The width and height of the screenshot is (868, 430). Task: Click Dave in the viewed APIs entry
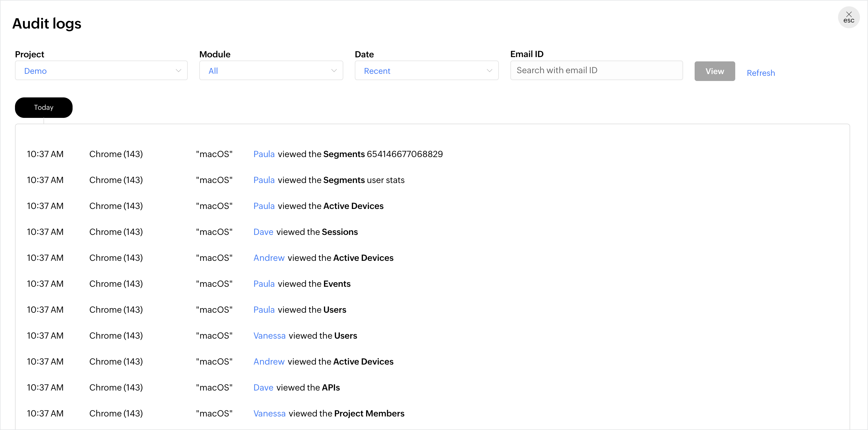click(263, 388)
